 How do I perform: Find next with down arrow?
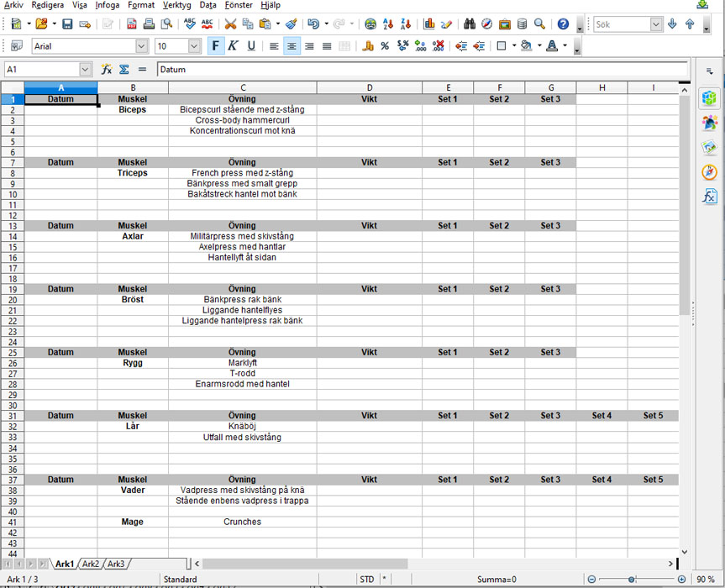tap(672, 24)
